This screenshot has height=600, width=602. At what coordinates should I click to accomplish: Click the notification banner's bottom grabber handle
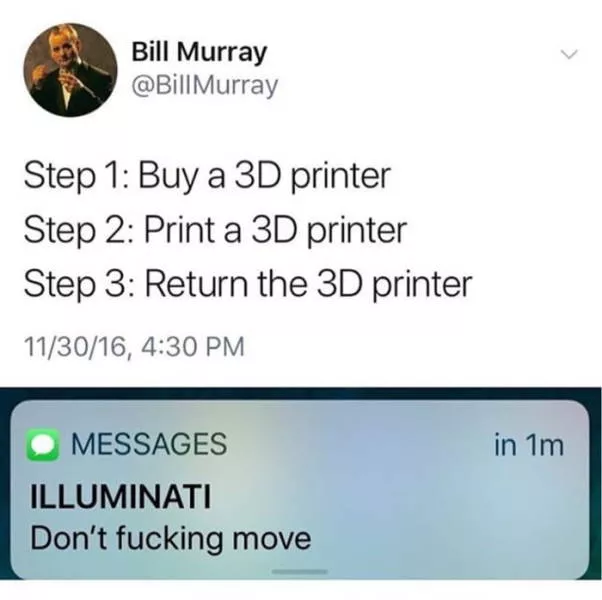tap(300, 572)
